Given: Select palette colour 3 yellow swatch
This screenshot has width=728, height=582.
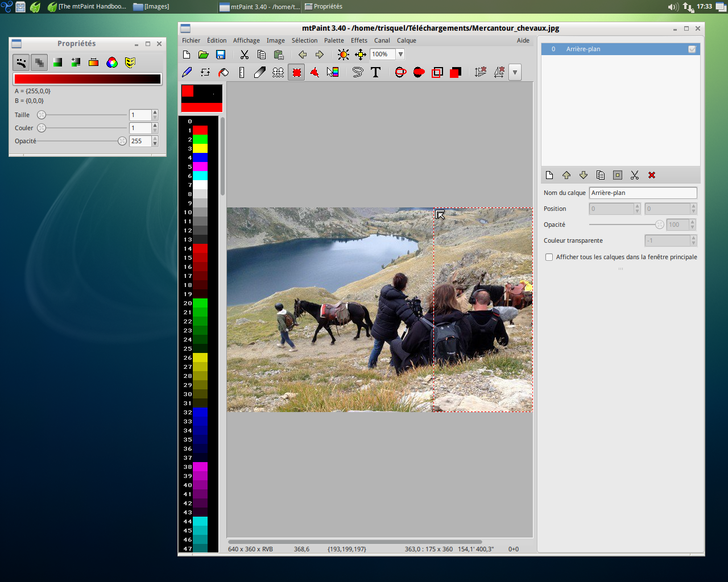Looking at the screenshot, I should 200,148.
